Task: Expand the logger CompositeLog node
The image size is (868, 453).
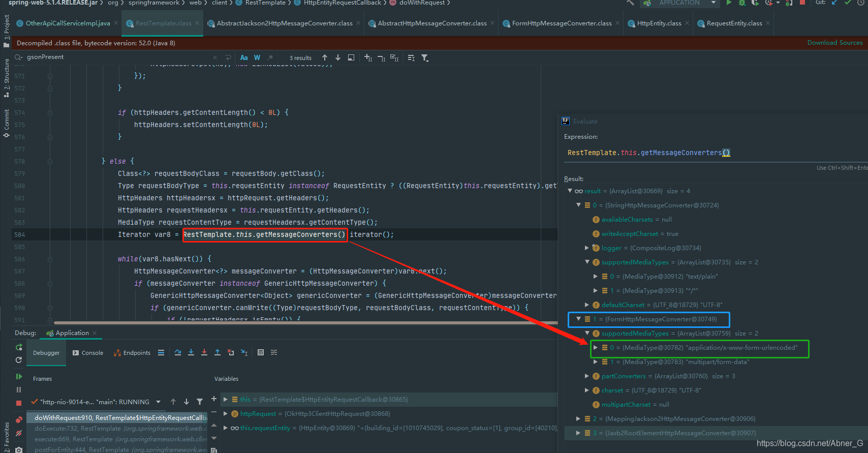Action: 587,248
